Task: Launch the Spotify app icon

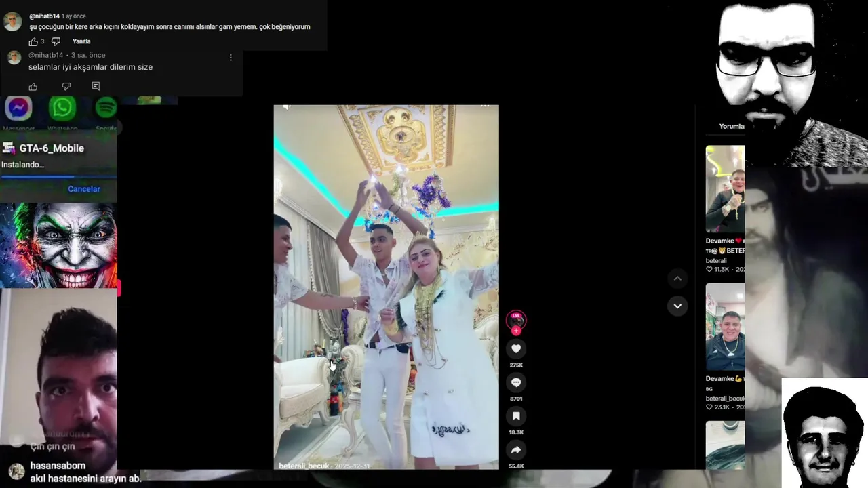Action: tap(106, 108)
